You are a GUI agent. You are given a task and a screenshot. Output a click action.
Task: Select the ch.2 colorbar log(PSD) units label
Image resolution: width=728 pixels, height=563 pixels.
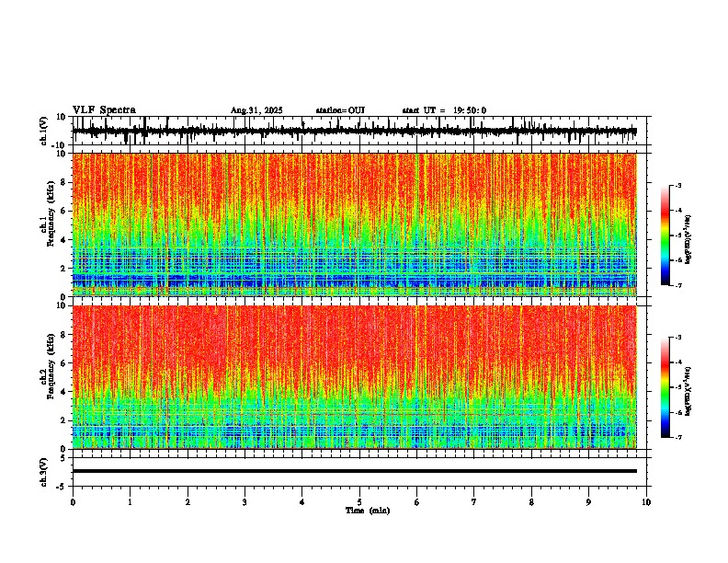click(x=688, y=392)
